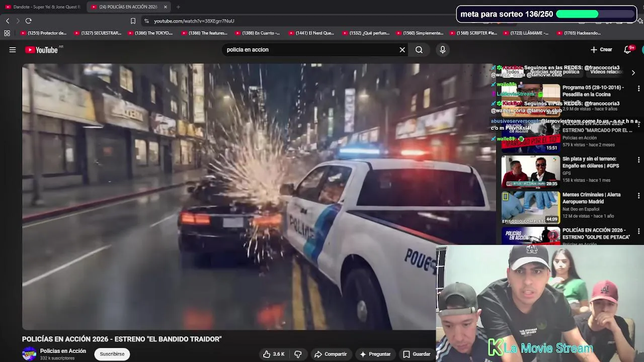Open options for 'MARCADO POR EL...' video
This screenshot has height=362, width=644.
[x=638, y=124]
